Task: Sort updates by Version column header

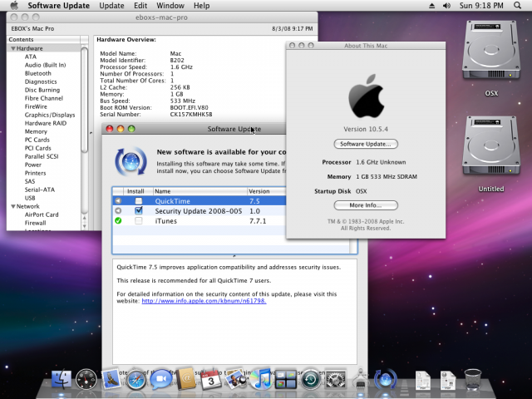Action: click(267, 191)
